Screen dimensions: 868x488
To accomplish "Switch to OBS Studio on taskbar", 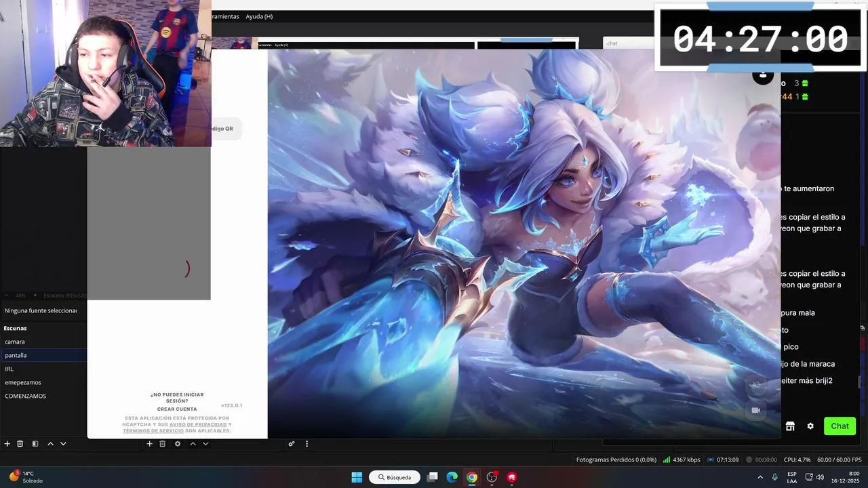I will (x=492, y=477).
